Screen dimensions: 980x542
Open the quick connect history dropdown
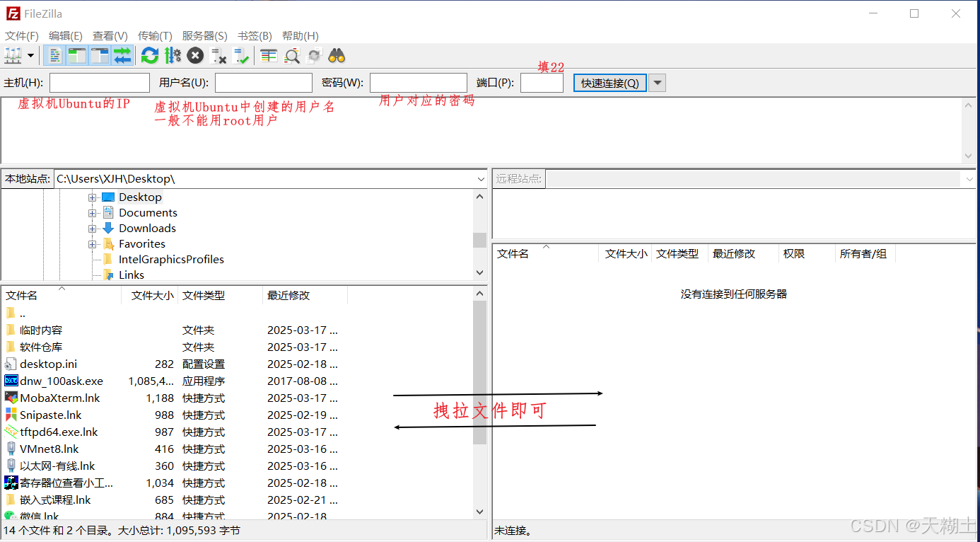pyautogui.click(x=658, y=83)
